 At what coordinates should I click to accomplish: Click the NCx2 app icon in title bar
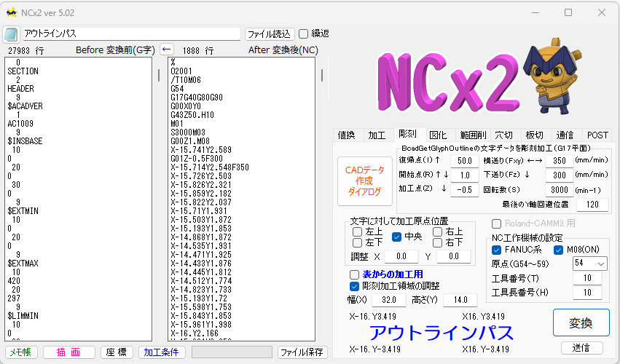click(x=12, y=12)
